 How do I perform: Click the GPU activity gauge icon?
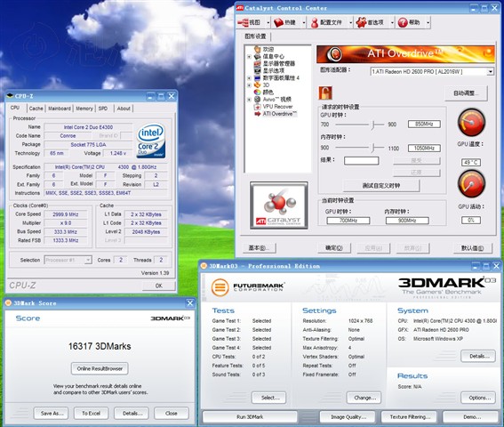(471, 184)
